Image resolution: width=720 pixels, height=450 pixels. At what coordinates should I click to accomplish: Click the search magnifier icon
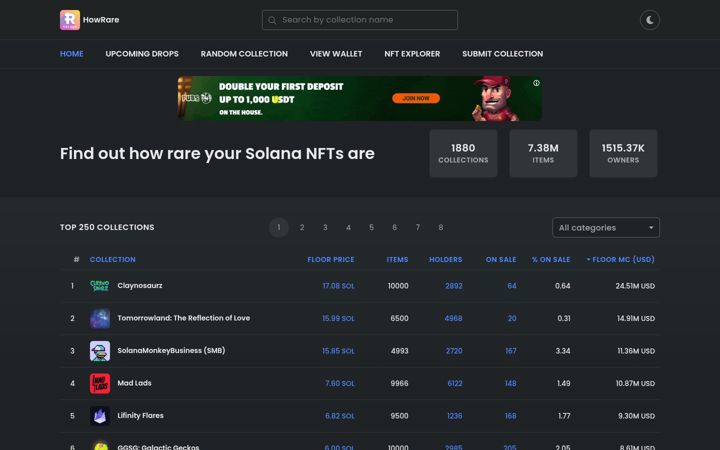[272, 20]
